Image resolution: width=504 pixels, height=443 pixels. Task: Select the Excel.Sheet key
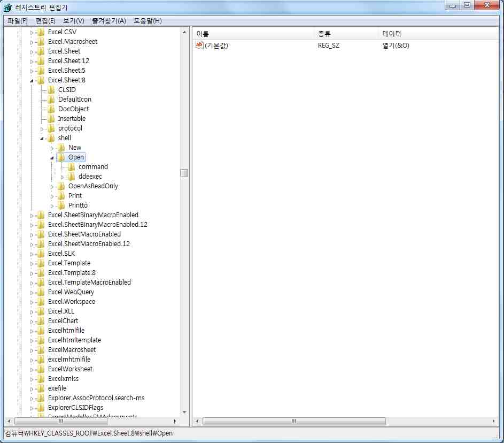coord(64,51)
